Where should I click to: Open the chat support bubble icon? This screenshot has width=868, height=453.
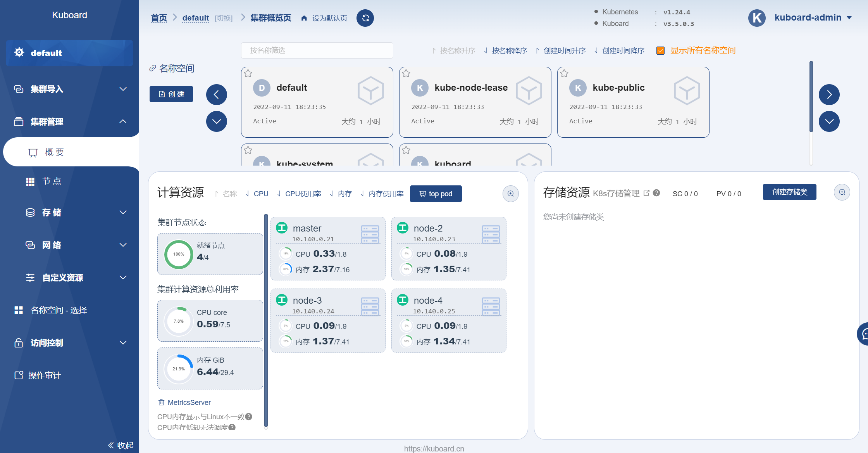pos(864,334)
